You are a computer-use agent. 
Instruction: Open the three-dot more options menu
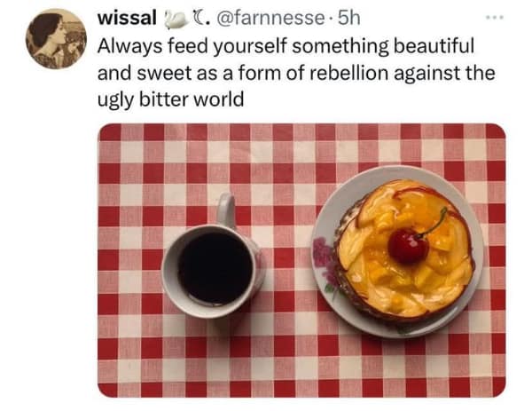pos(495,17)
